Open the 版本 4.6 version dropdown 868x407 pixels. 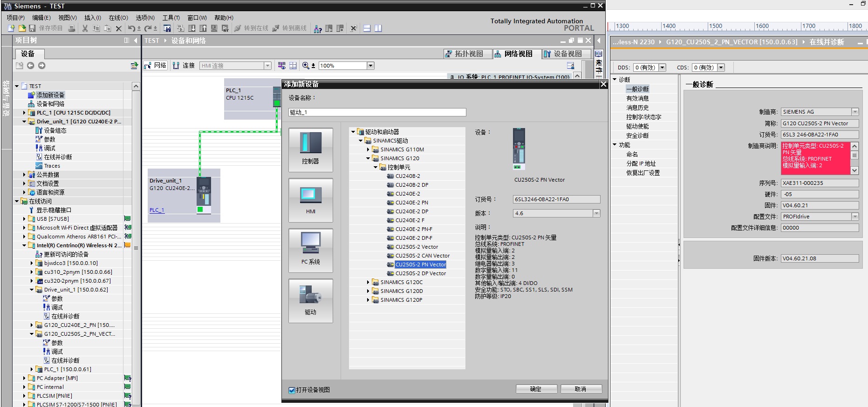tap(596, 213)
